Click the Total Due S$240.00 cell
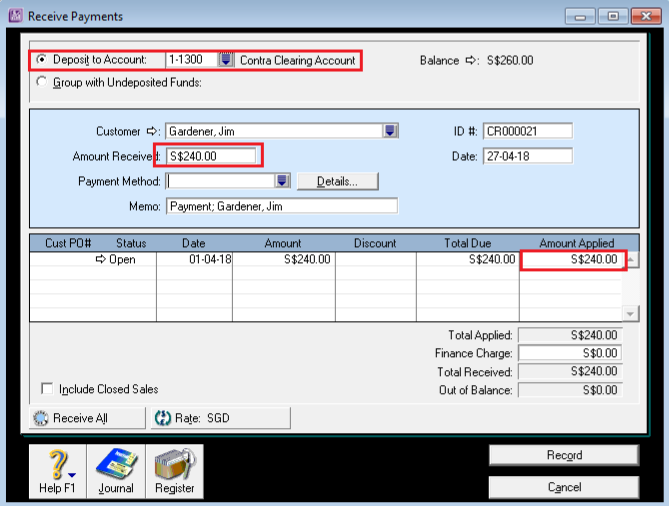The height and width of the screenshot is (506, 669). (x=468, y=259)
